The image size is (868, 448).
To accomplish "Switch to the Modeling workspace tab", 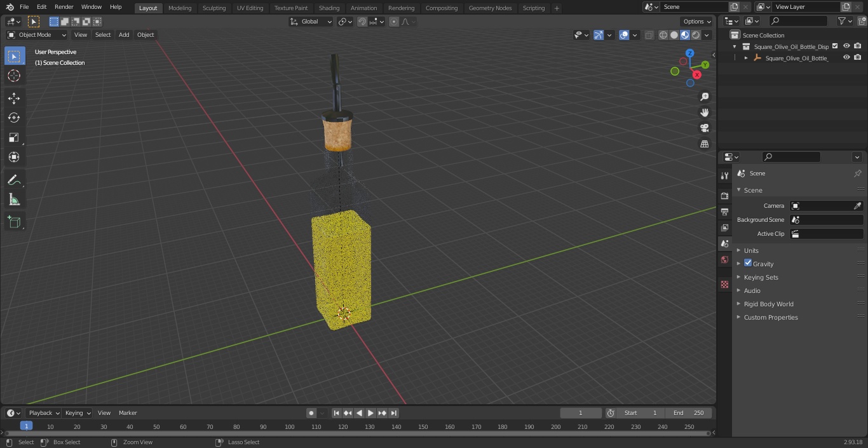I will coord(180,8).
